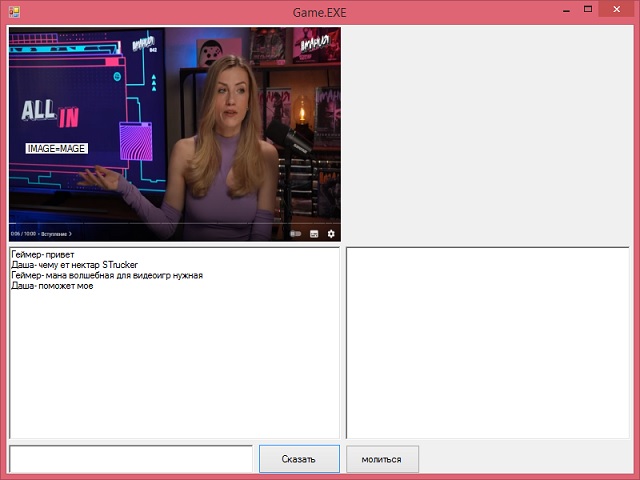The width and height of the screenshot is (640, 480).
Task: Close the Game.EXE window
Action: pyautogui.click(x=617, y=9)
